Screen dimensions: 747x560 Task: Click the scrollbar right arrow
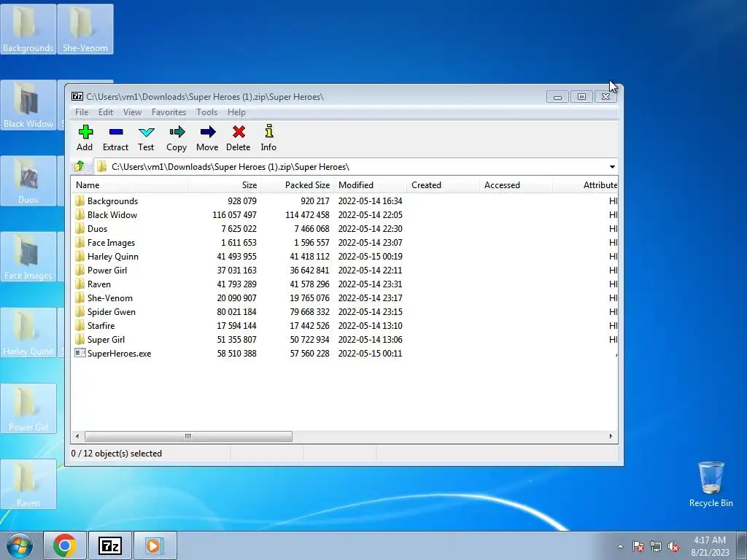[x=611, y=436]
